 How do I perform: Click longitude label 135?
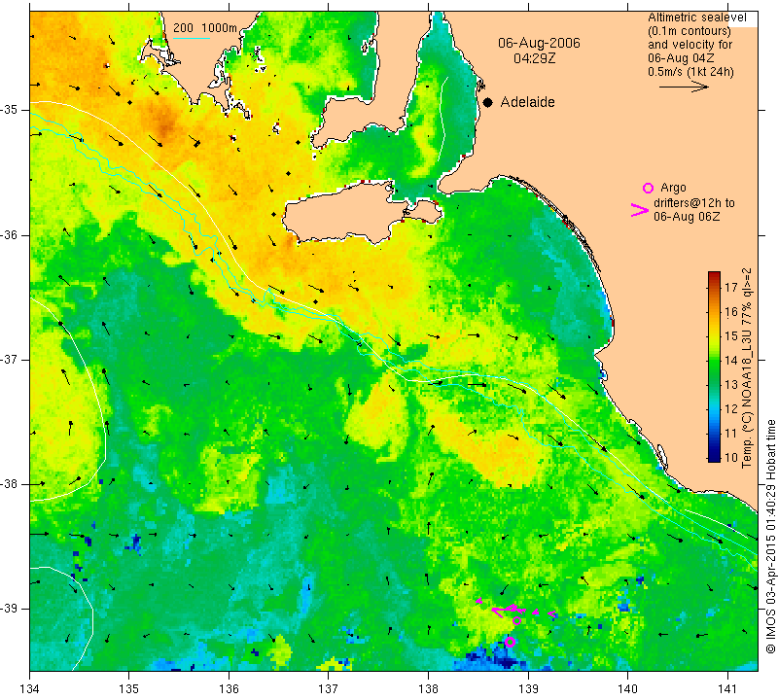point(129,689)
